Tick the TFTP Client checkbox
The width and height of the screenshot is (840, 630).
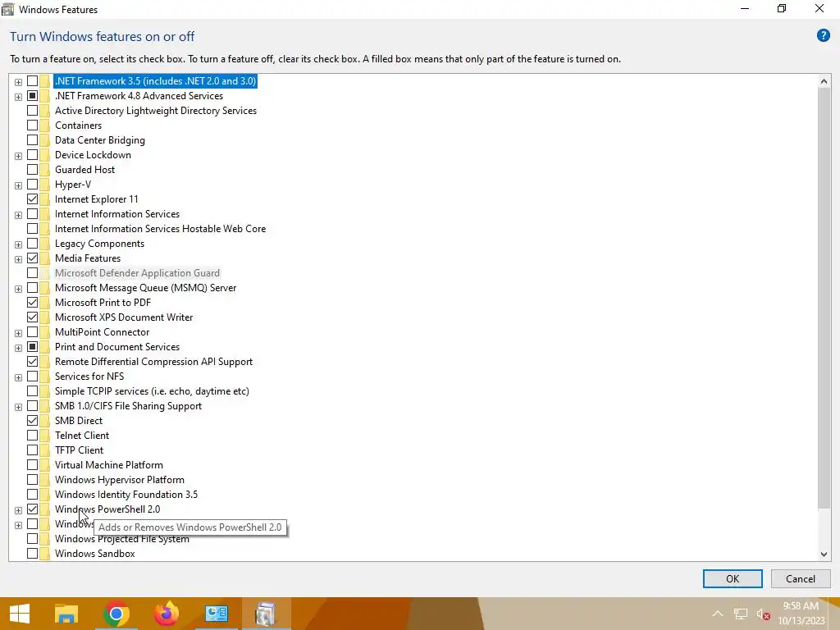[32, 450]
